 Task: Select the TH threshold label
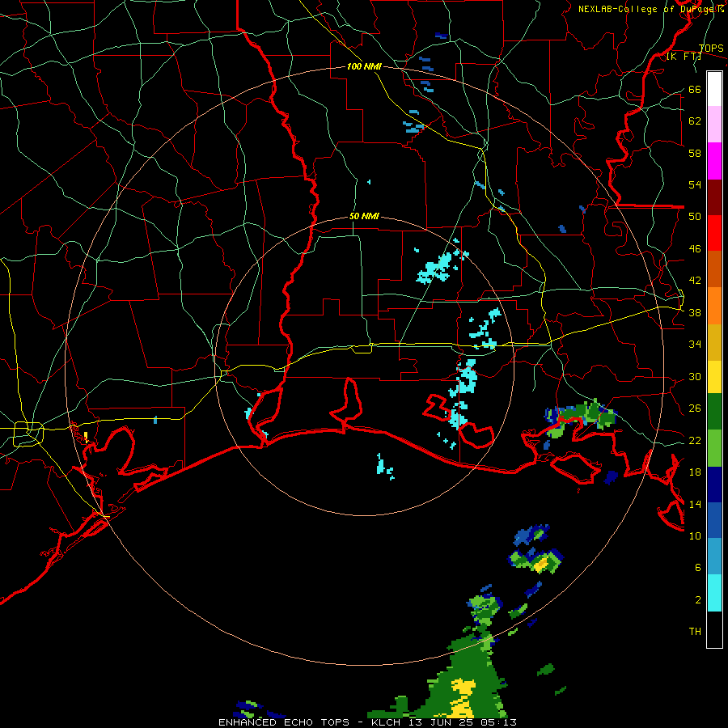pos(695,632)
